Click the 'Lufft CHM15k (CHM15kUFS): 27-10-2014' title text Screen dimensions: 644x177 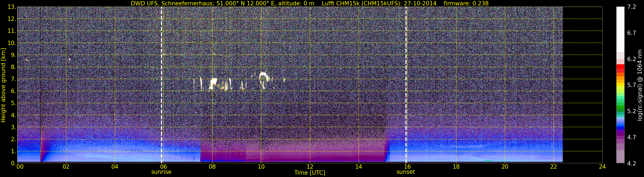(x=379, y=3)
